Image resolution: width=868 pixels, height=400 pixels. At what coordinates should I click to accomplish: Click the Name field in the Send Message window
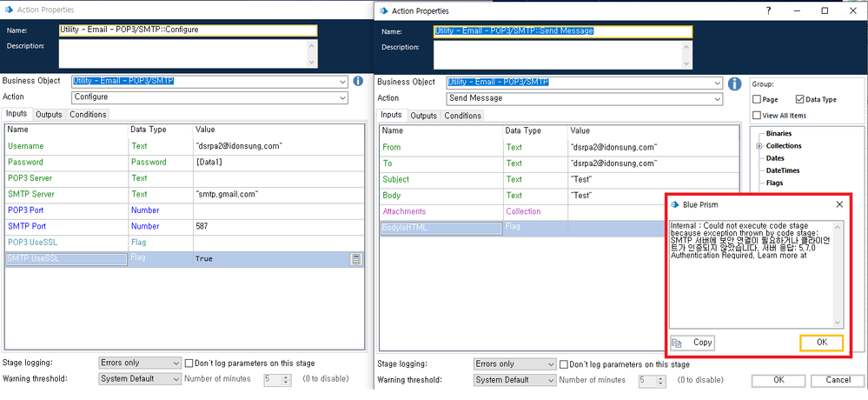tap(562, 31)
